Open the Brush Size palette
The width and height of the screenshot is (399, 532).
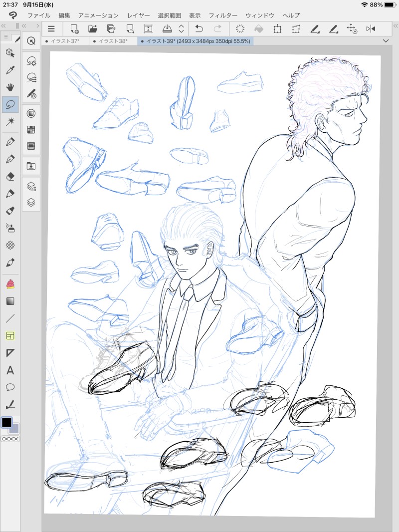coord(31,94)
